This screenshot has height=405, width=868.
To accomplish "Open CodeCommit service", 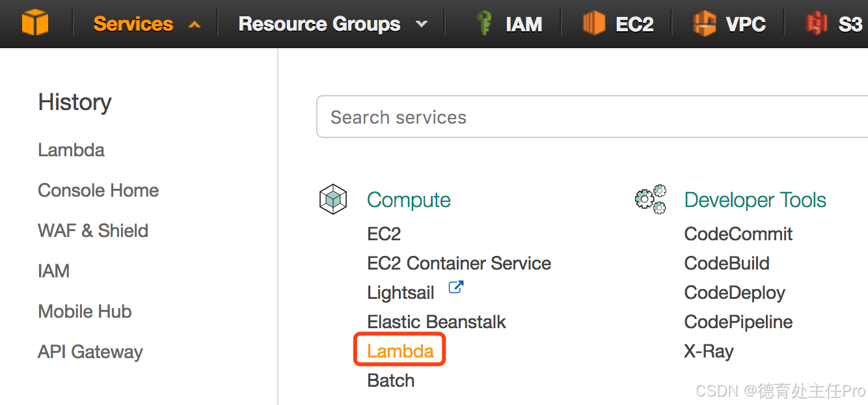I will click(x=739, y=234).
